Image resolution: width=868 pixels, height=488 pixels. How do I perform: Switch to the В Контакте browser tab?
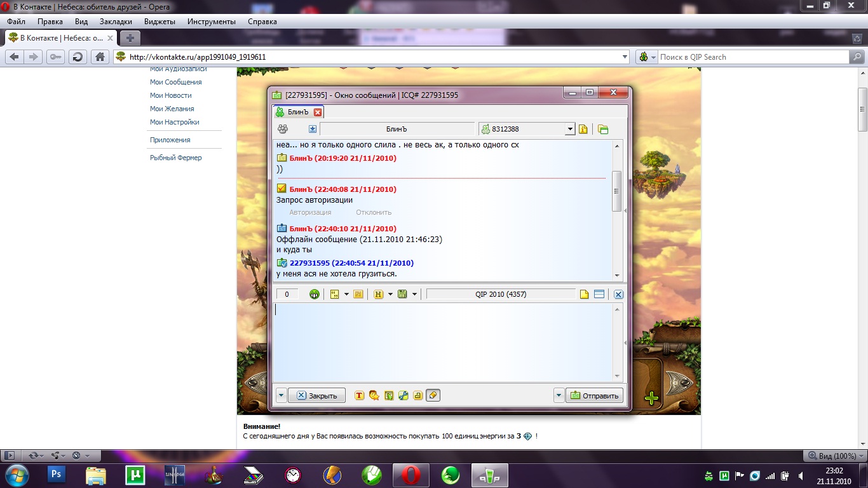[x=61, y=37]
